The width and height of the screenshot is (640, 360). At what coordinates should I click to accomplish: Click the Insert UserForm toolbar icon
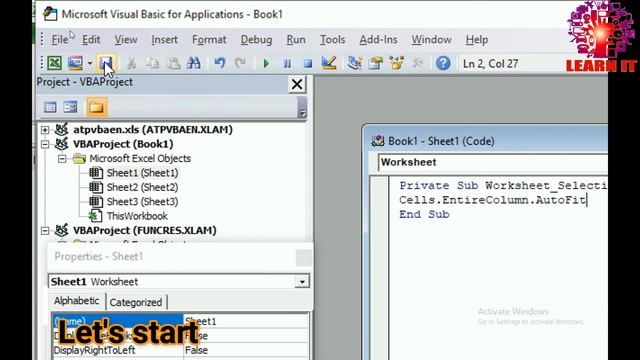(76, 63)
